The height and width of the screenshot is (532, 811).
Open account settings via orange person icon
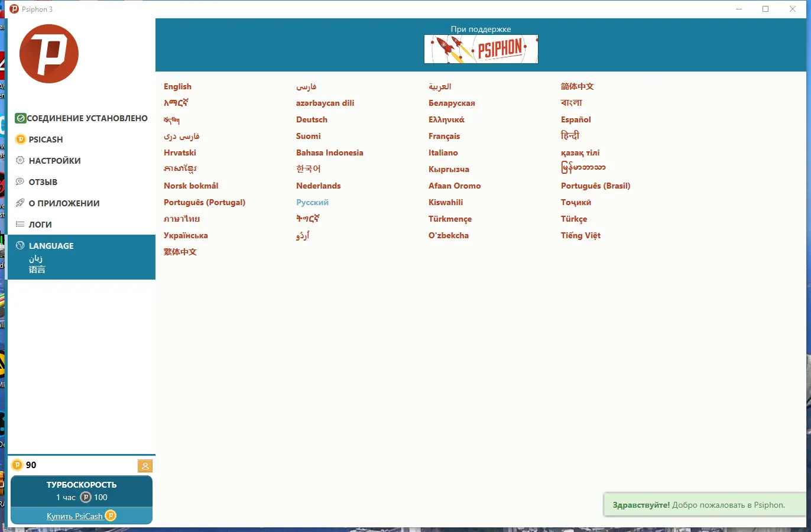coord(145,466)
